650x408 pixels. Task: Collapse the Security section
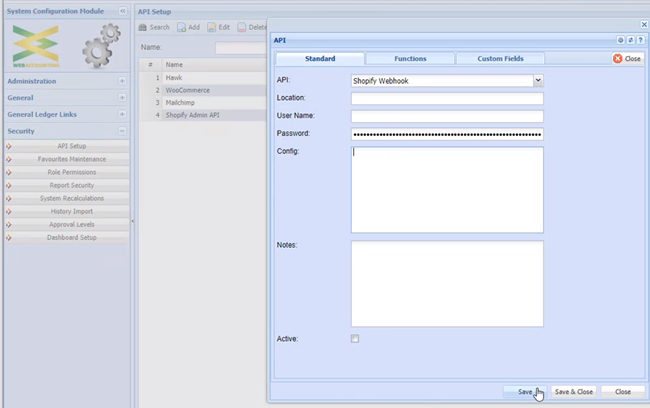122,131
